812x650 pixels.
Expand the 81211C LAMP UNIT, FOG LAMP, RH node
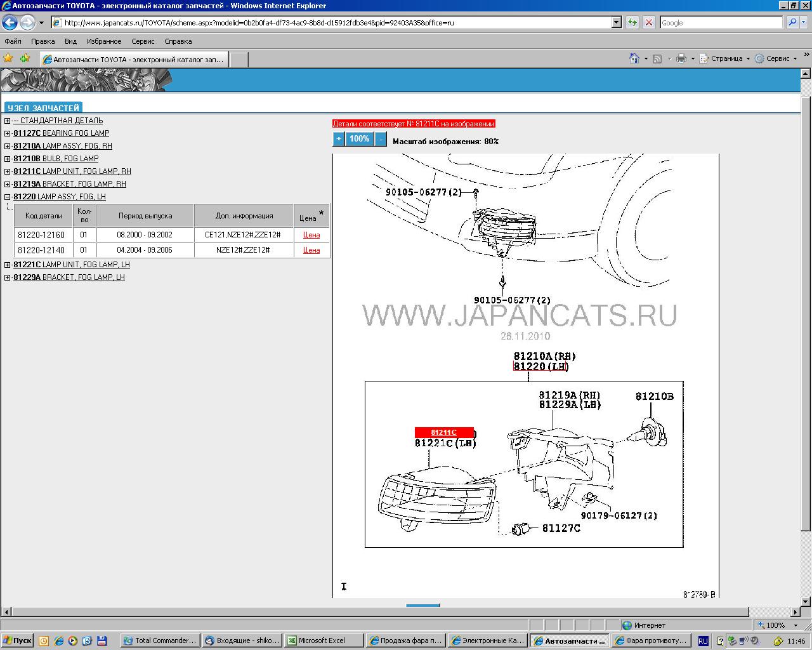coord(8,171)
